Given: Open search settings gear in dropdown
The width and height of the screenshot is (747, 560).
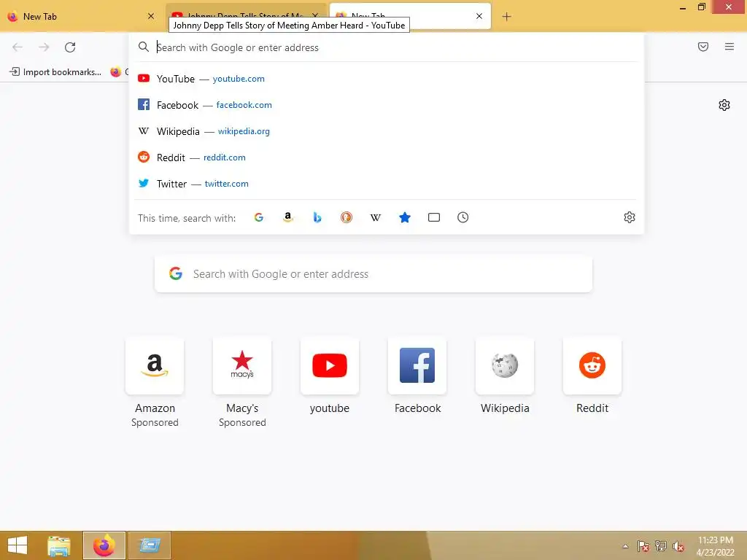Looking at the screenshot, I should (x=630, y=217).
